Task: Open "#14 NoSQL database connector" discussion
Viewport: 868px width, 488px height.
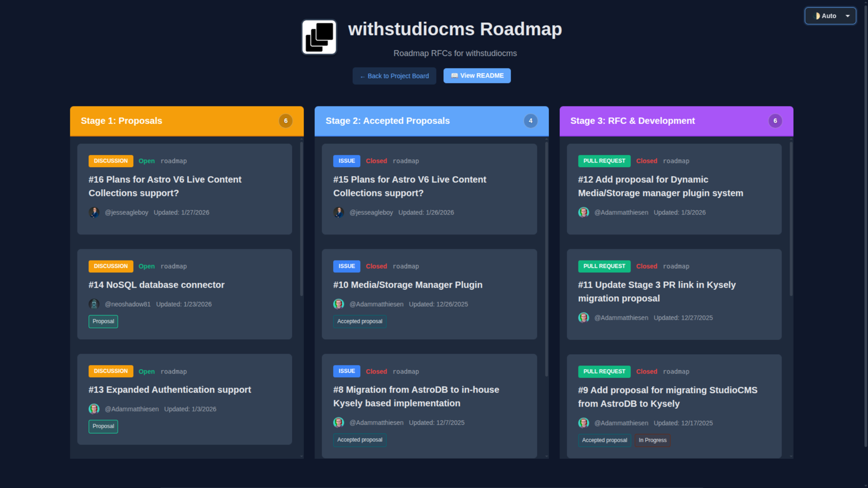Action: point(156,285)
